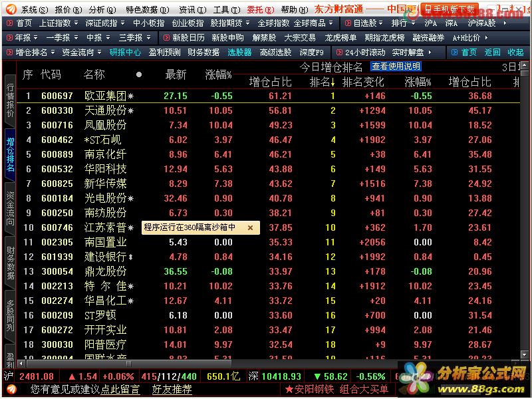
Task: Click the 好友推荐 link
Action: point(172,389)
